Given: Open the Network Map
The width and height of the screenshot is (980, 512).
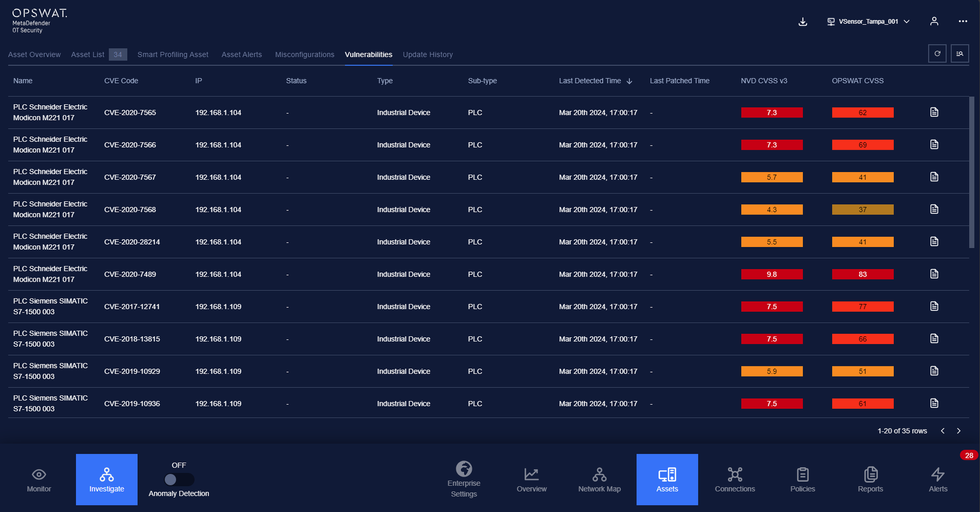Looking at the screenshot, I should [x=599, y=480].
